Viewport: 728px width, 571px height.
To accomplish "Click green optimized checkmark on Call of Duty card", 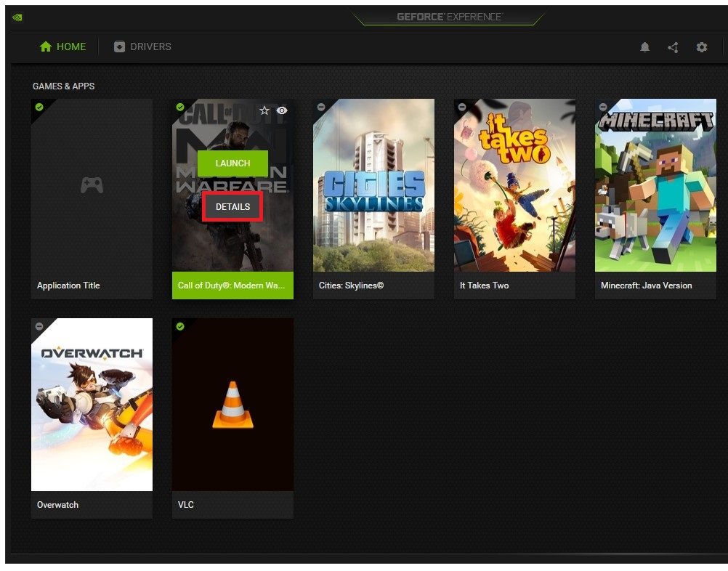I will click(180, 108).
